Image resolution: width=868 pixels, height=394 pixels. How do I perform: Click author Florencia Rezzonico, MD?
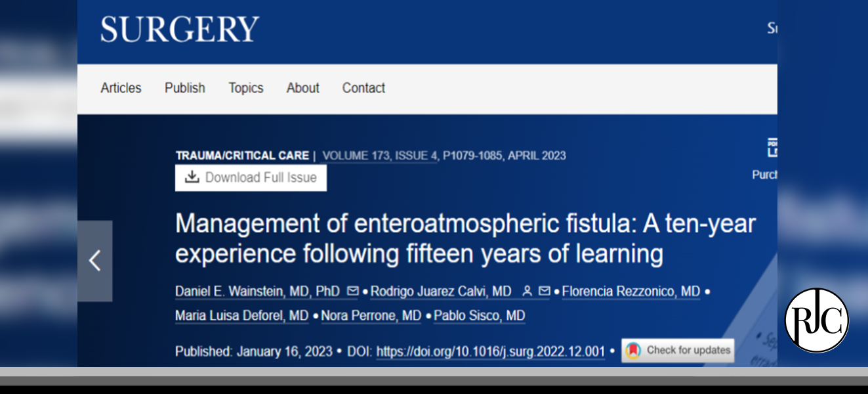tap(630, 291)
